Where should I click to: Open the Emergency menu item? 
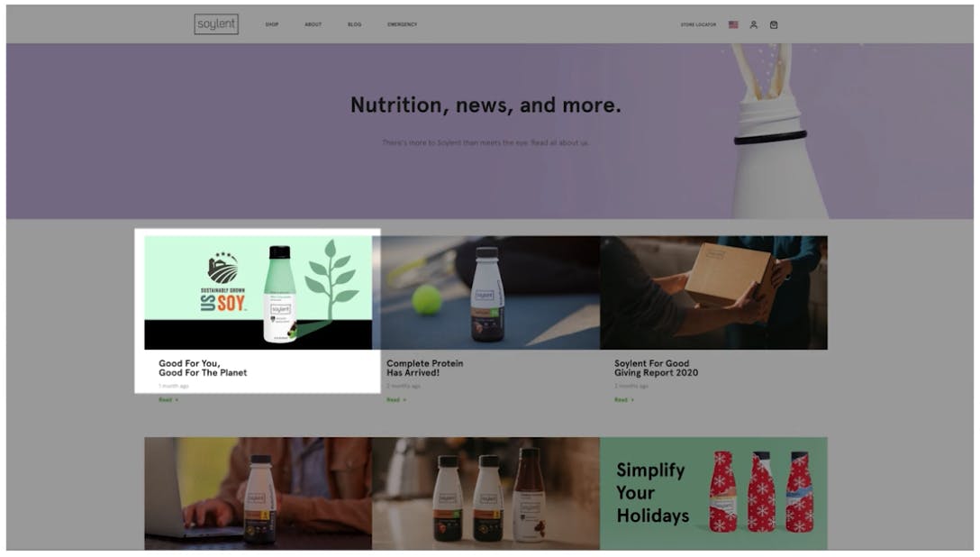[402, 24]
